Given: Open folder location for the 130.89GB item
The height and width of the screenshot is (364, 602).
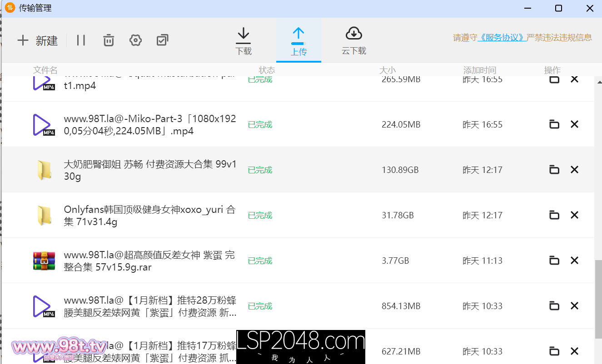Looking at the screenshot, I should tap(554, 170).
